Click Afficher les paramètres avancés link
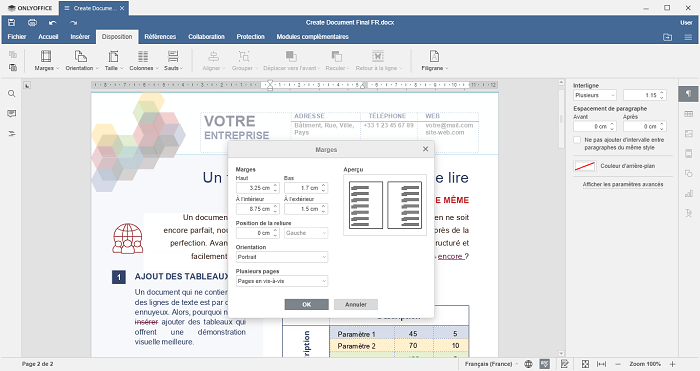 pyautogui.click(x=623, y=184)
